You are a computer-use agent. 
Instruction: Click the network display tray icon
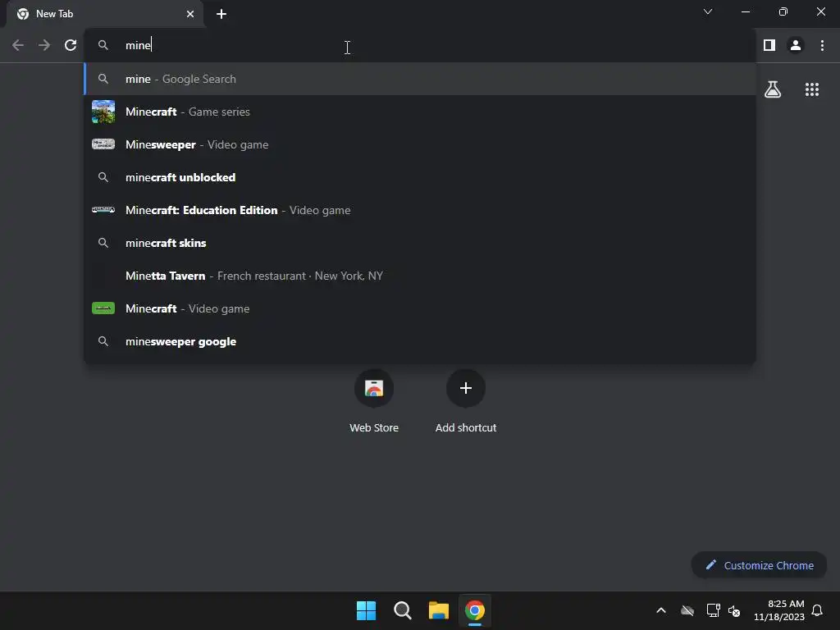[713, 610]
